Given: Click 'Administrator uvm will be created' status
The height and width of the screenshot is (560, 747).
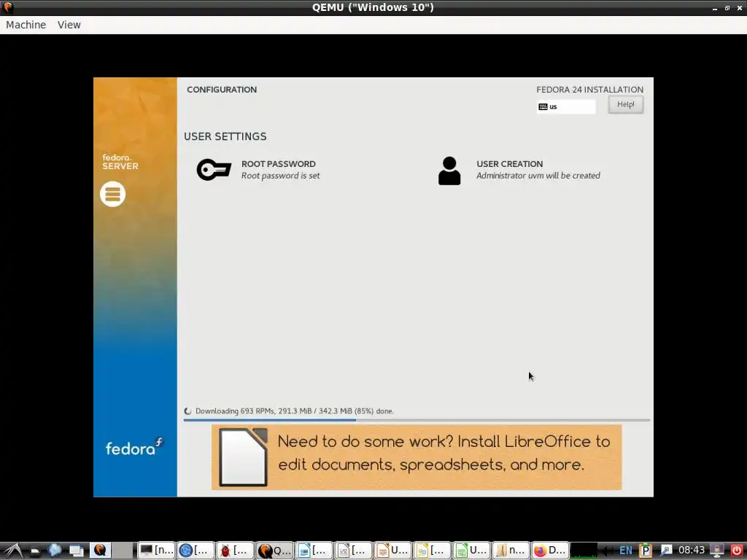Looking at the screenshot, I should [x=538, y=176].
